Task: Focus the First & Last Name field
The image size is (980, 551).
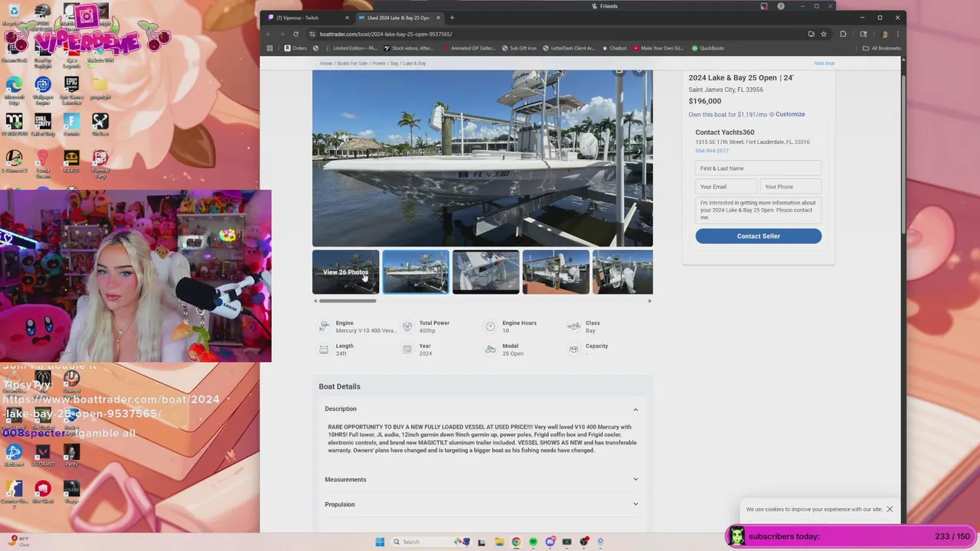Action: click(x=758, y=168)
